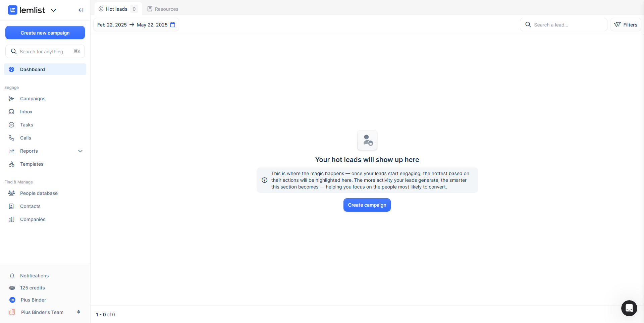This screenshot has width=644, height=323.
Task: Open the chat support bubble
Action: [629, 308]
